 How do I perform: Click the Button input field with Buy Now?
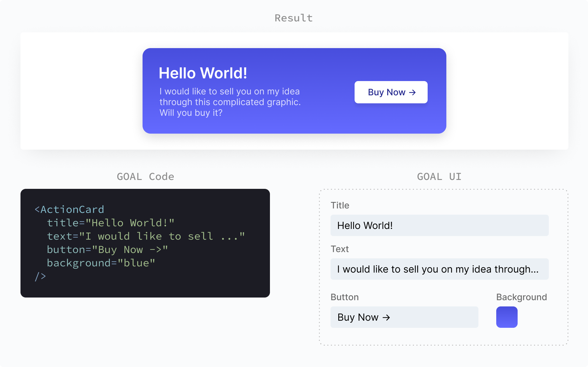pos(404,317)
